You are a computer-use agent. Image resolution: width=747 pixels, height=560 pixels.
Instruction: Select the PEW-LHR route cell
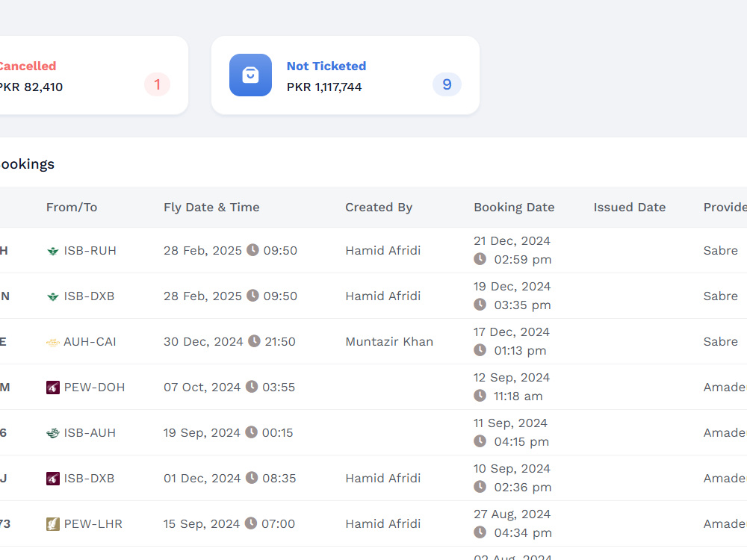pos(93,524)
